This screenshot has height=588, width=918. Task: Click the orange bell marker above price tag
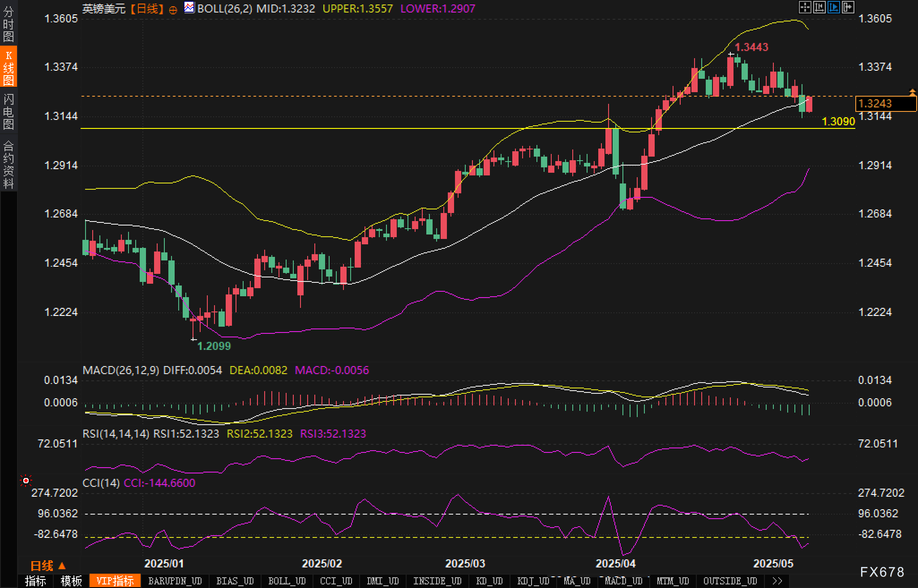coord(913,92)
